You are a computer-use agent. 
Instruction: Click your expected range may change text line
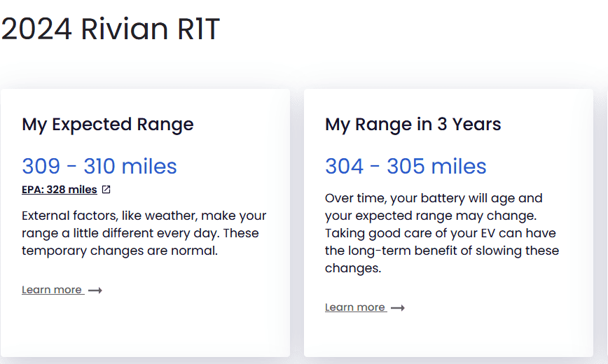431,216
